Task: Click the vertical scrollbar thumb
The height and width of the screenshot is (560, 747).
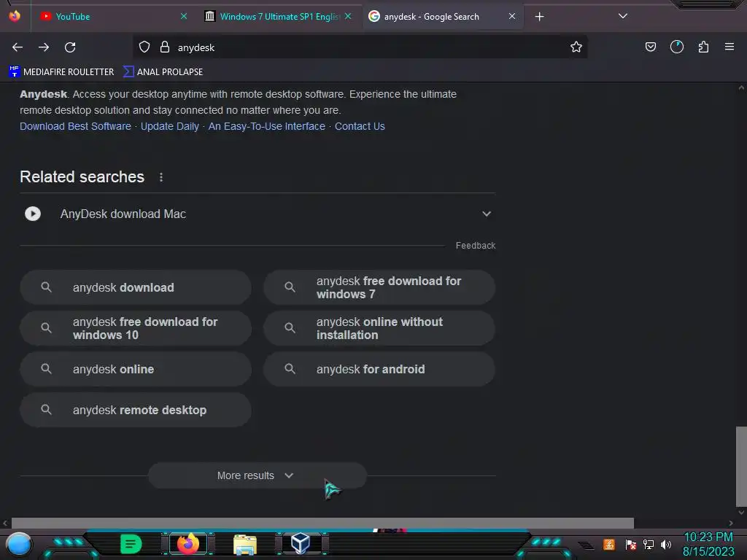Action: tap(741, 466)
